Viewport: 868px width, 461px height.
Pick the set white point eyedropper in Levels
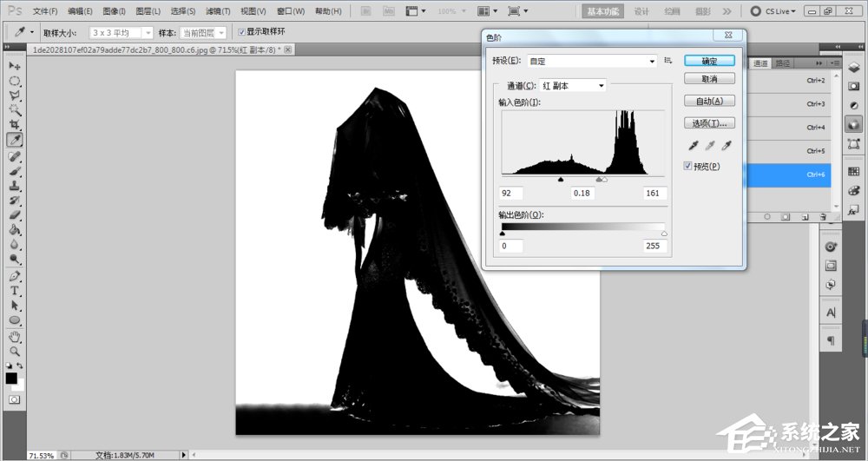tap(727, 147)
